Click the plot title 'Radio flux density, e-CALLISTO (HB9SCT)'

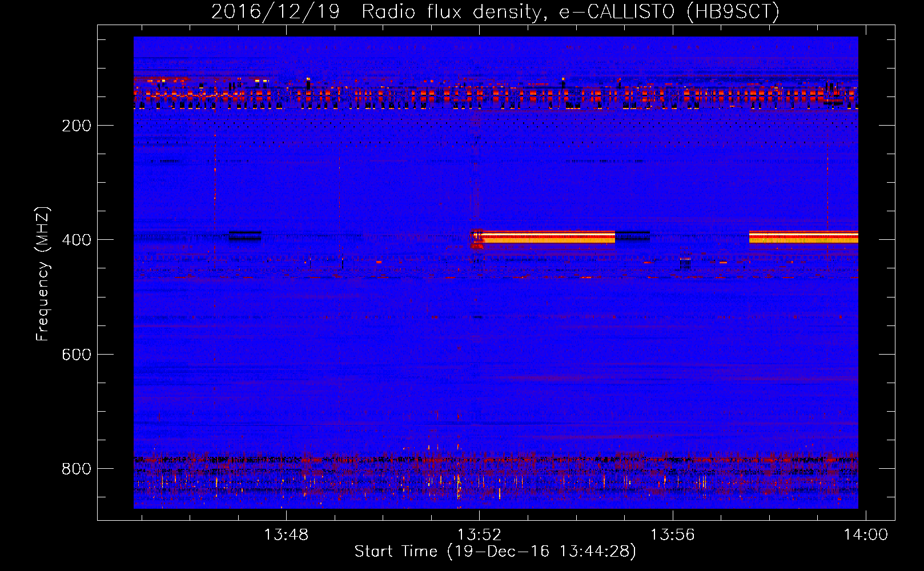(x=571, y=11)
